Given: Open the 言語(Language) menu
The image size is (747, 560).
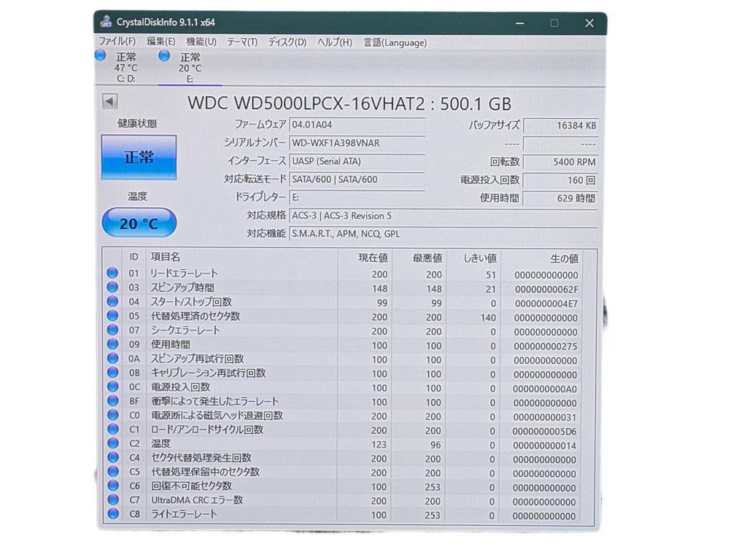Looking at the screenshot, I should coord(395,42).
